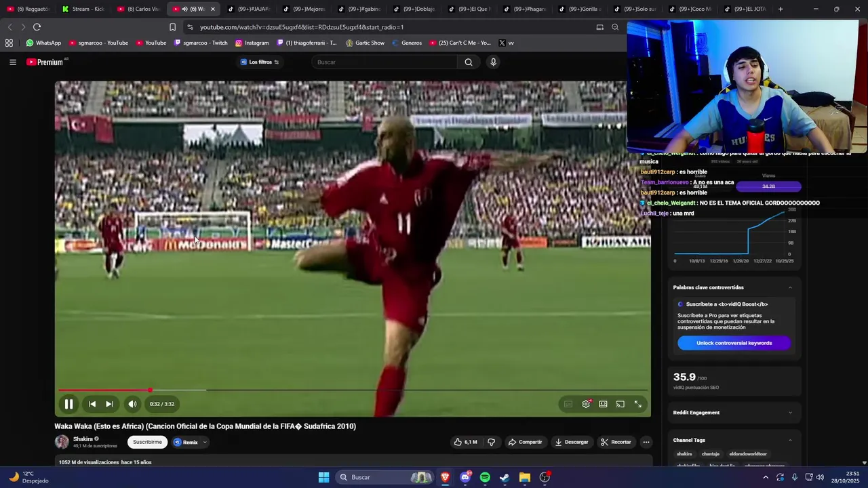This screenshot has height=488, width=868.
Task: Select the eldoradoworldtour channel tag
Action: pyautogui.click(x=748, y=454)
